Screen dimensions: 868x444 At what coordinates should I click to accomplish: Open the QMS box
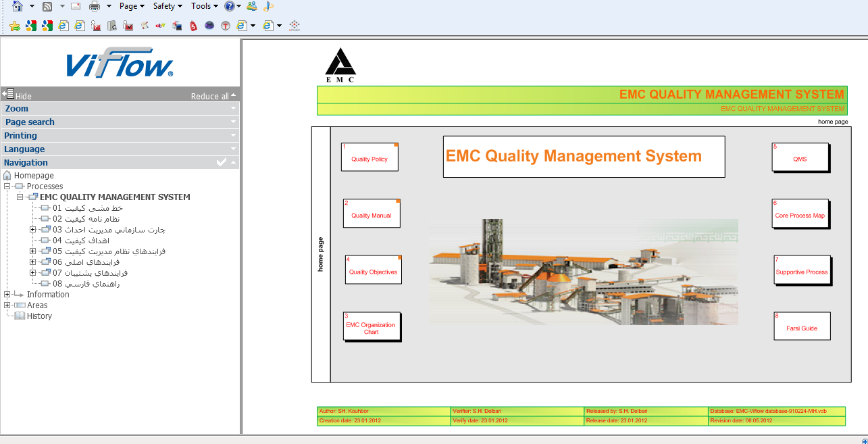tap(800, 157)
